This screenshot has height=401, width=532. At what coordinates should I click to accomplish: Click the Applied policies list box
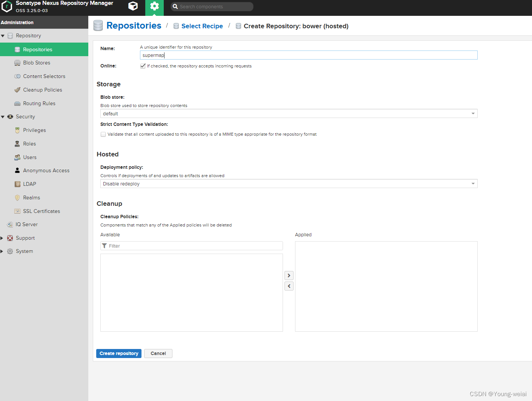click(386, 286)
